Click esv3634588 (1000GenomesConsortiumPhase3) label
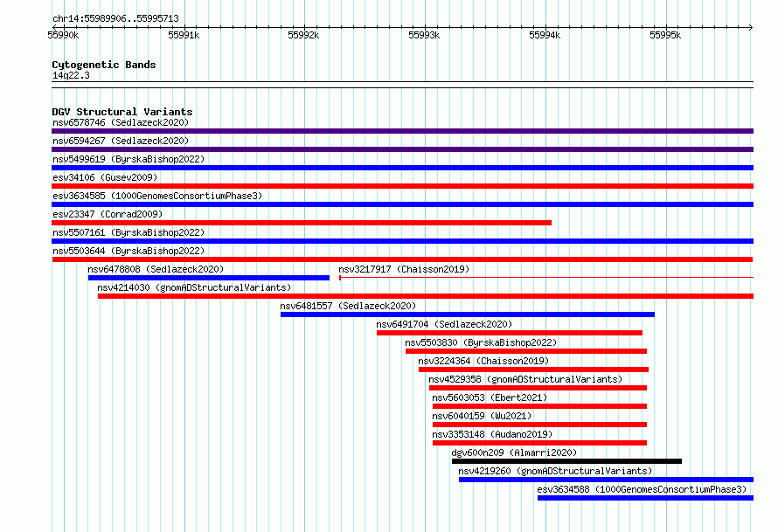The image size is (778, 532). coord(642,489)
